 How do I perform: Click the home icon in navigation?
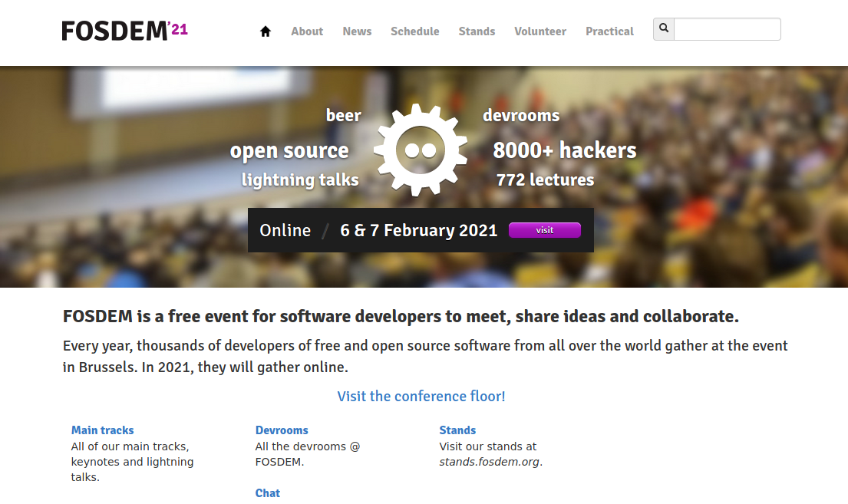coord(265,31)
